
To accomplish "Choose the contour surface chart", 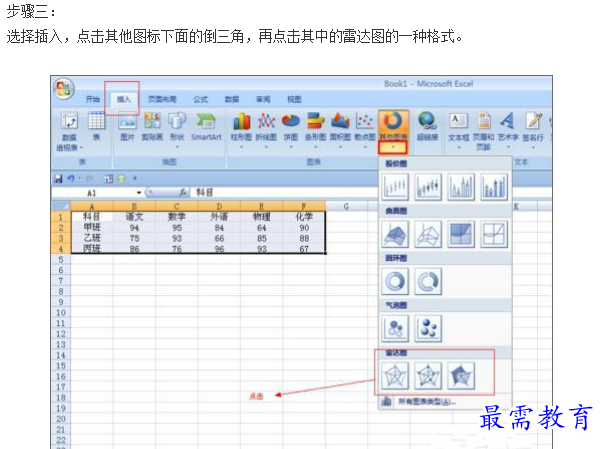I will [x=461, y=234].
